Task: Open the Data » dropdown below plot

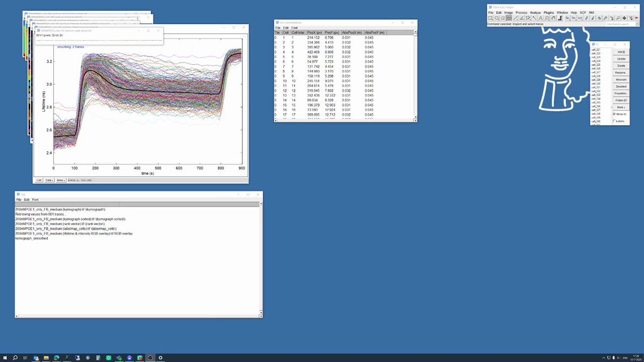Action: 49,180
